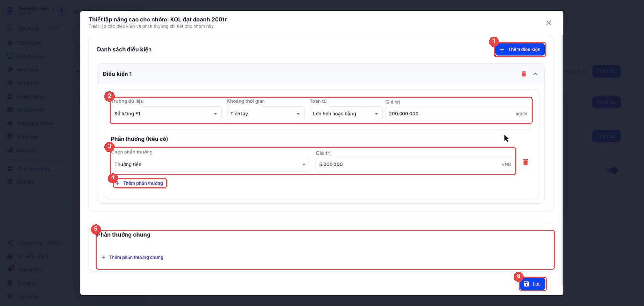This screenshot has width=644, height=306.
Task: Click the Tiếp thị & CSKH sidebar icon
Action: 10,123
